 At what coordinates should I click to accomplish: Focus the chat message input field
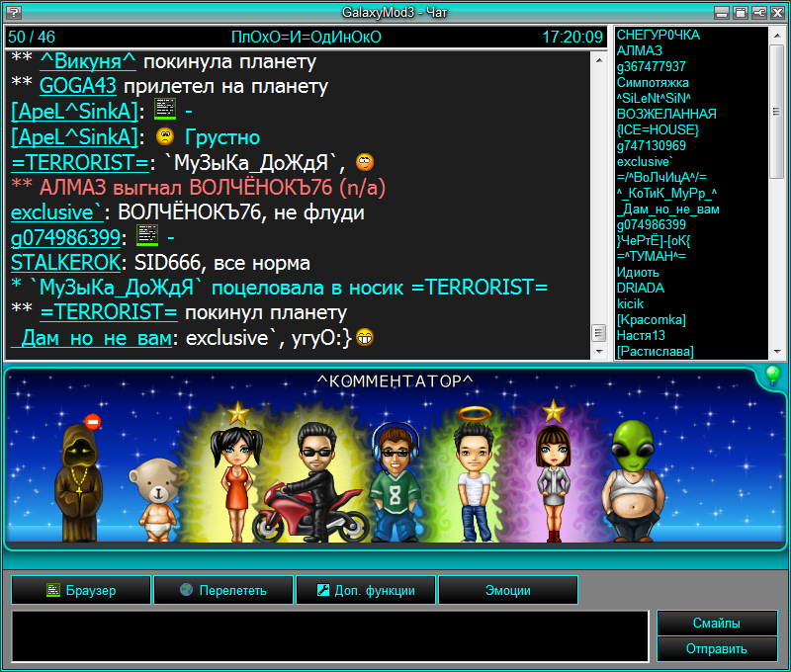click(330, 636)
